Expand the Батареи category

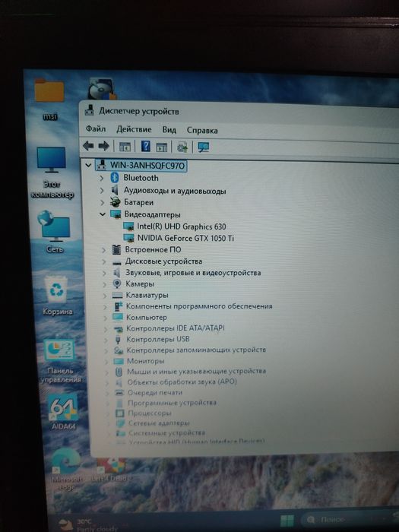point(102,203)
